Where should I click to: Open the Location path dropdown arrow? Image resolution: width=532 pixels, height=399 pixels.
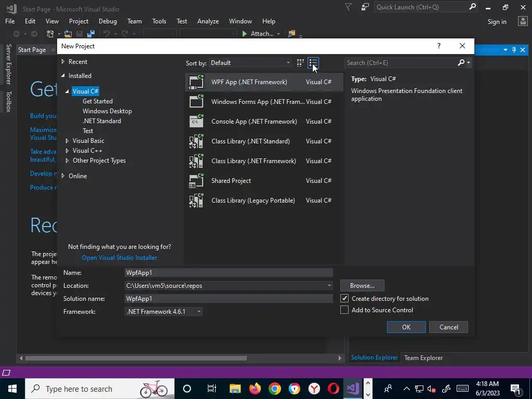point(329,286)
